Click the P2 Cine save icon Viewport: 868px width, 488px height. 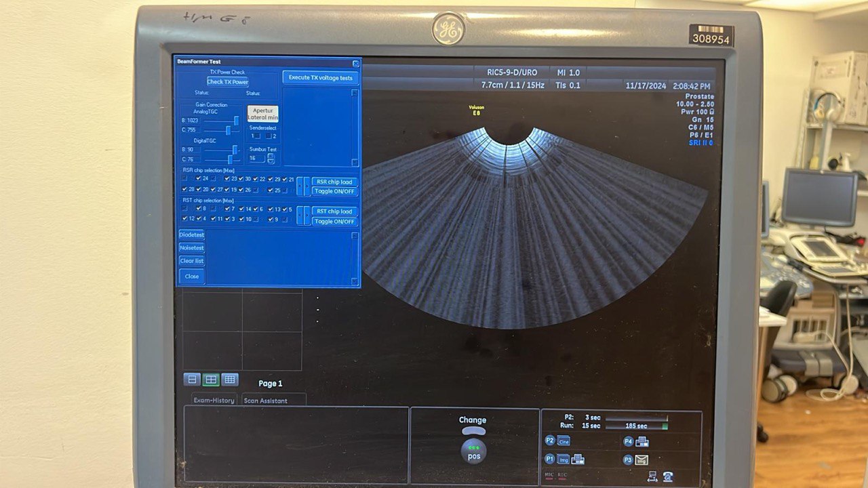click(x=564, y=441)
